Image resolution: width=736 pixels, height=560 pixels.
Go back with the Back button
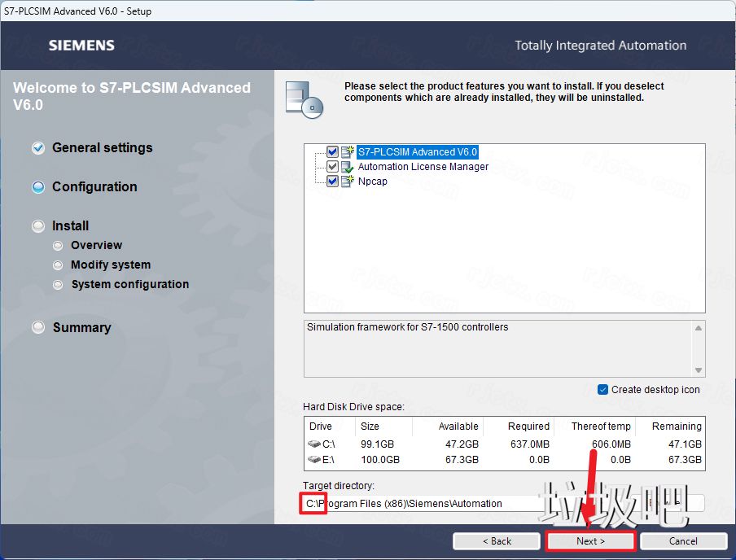click(x=496, y=541)
